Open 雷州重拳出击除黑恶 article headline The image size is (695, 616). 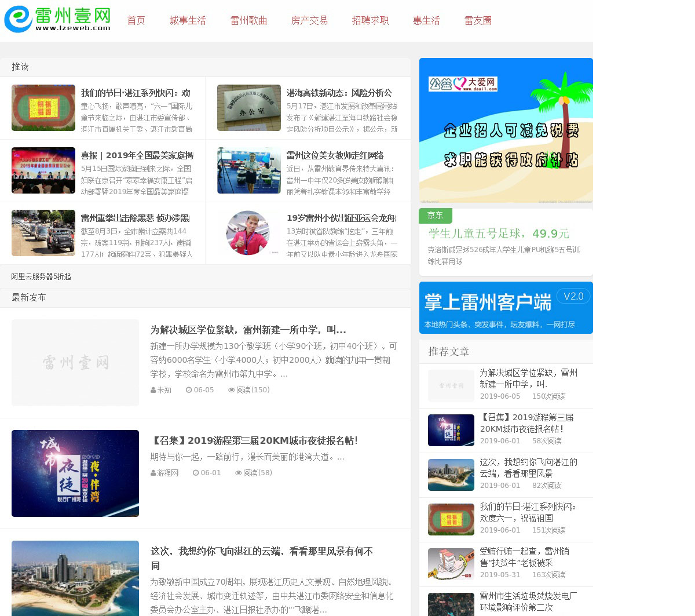(135, 218)
